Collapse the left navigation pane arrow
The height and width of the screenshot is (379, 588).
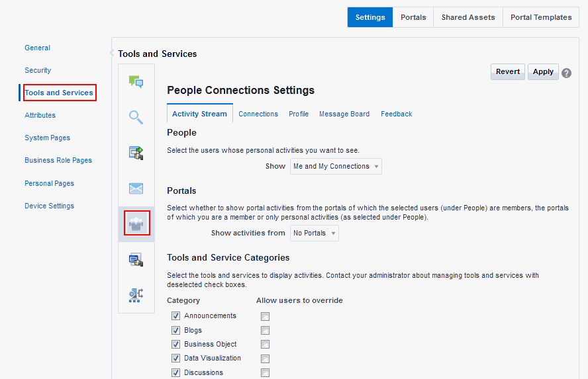tap(112, 53)
